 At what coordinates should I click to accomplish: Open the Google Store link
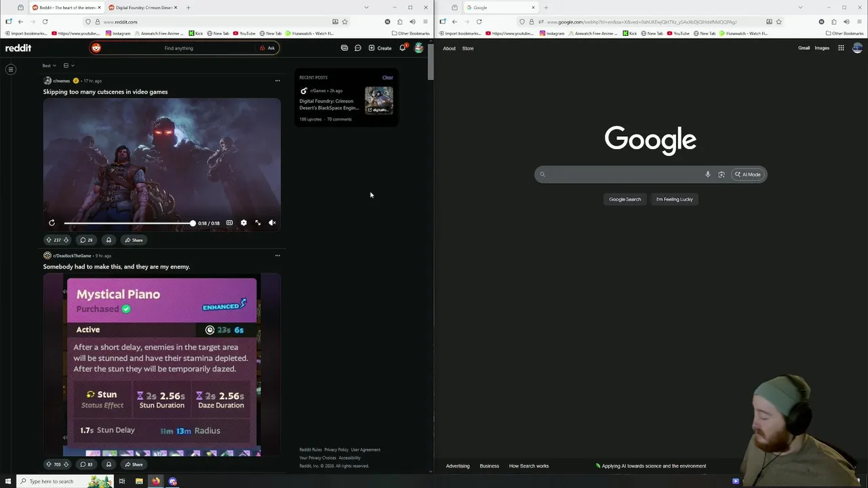click(468, 48)
